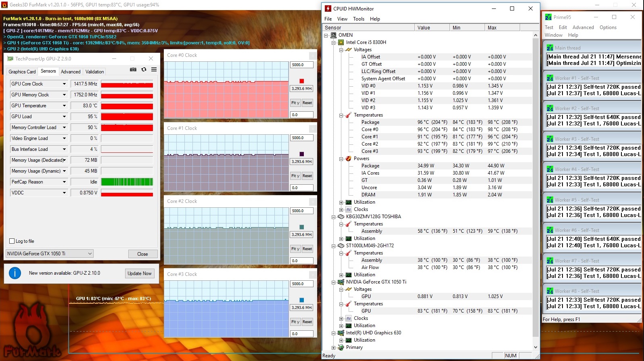This screenshot has height=361, width=644.
Task: Switch to GPU-Z Validation tab
Action: tap(95, 72)
